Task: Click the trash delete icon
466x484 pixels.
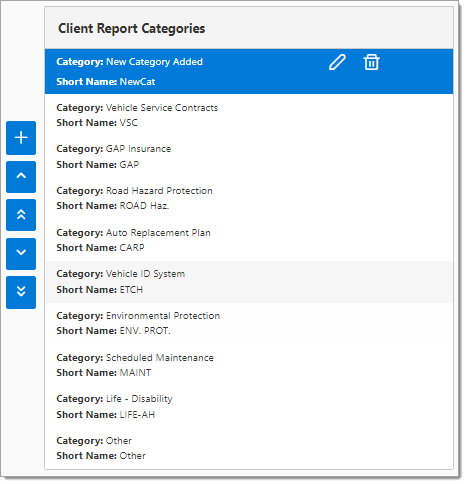Action: tap(371, 62)
